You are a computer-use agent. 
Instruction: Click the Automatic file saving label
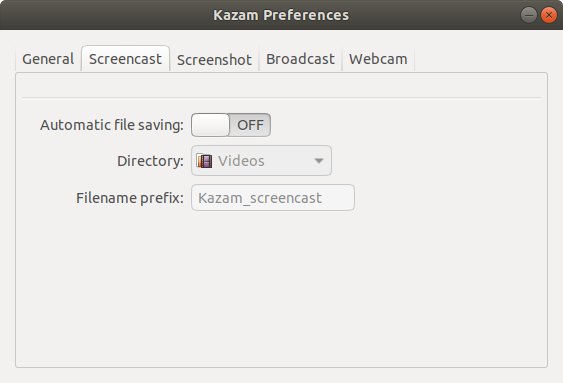(x=112, y=125)
